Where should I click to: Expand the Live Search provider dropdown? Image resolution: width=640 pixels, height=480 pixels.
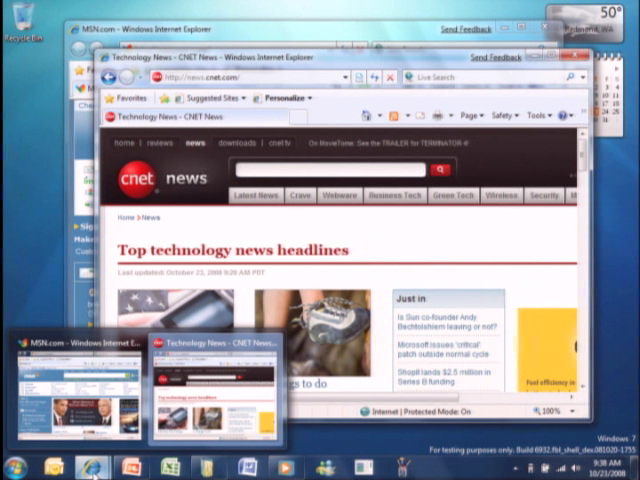[583, 77]
